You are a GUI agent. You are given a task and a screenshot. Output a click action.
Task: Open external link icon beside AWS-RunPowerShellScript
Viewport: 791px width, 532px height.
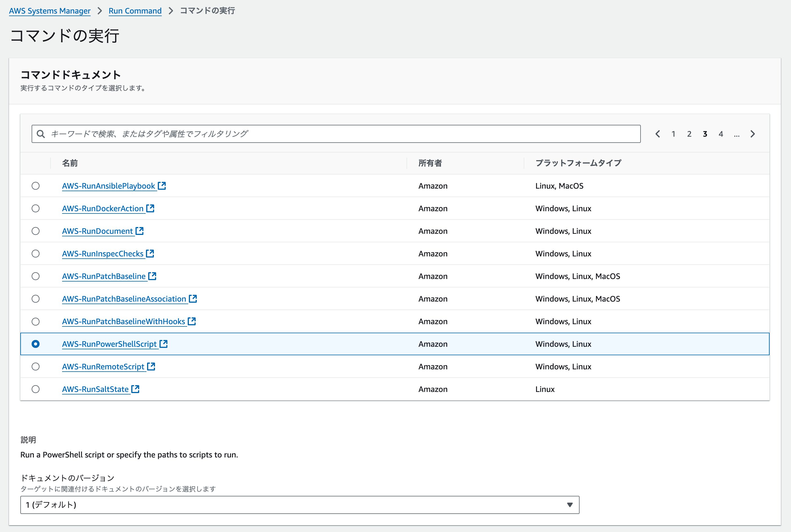point(163,344)
